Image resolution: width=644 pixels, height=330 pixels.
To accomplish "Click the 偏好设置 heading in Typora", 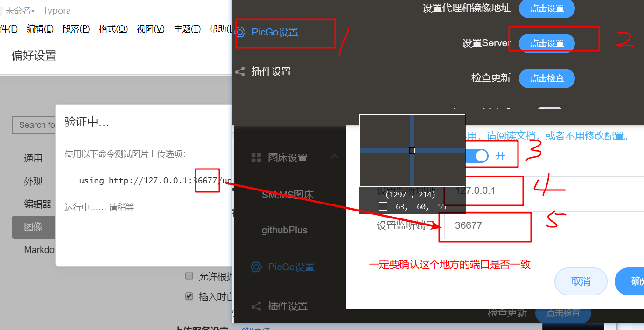I will tap(34, 56).
